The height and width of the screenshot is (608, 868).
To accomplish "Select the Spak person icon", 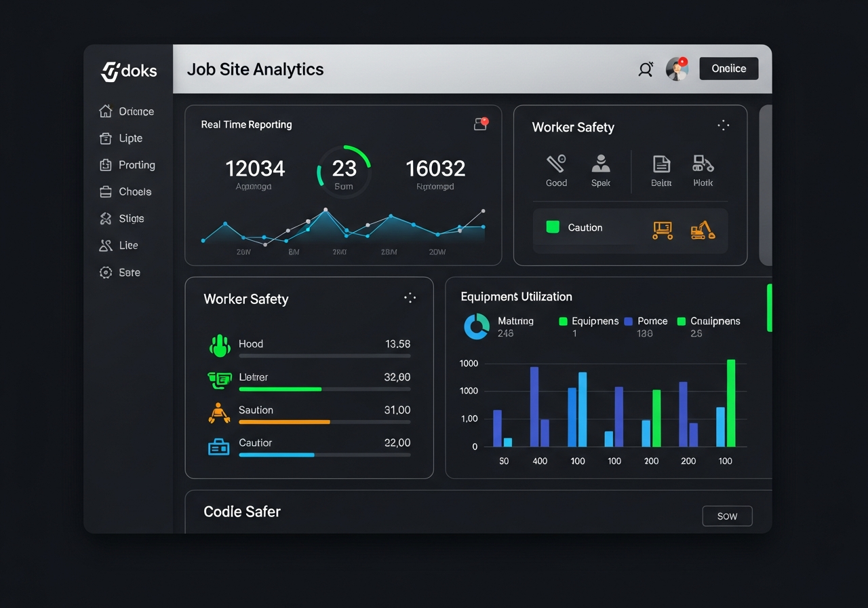I will click(601, 164).
